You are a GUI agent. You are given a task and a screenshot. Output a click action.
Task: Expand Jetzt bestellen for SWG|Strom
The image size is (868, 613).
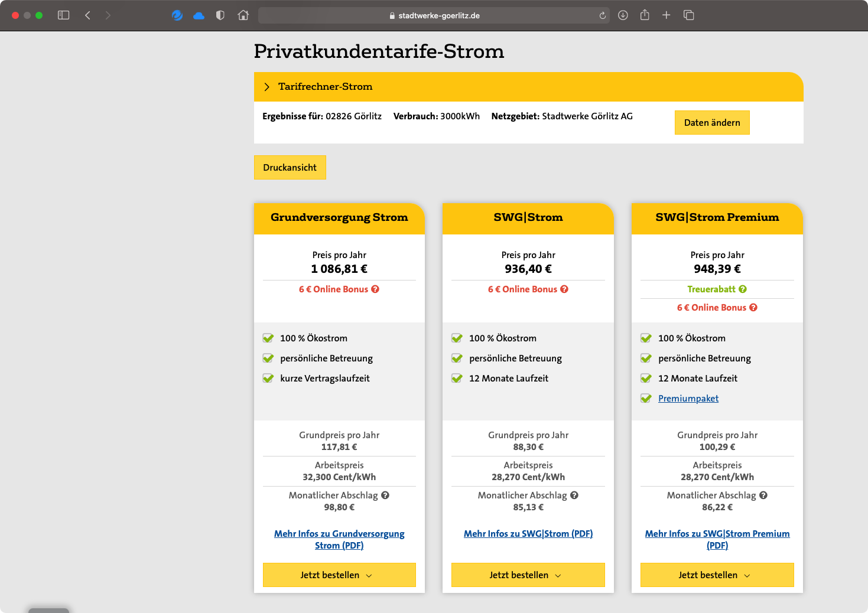click(528, 575)
